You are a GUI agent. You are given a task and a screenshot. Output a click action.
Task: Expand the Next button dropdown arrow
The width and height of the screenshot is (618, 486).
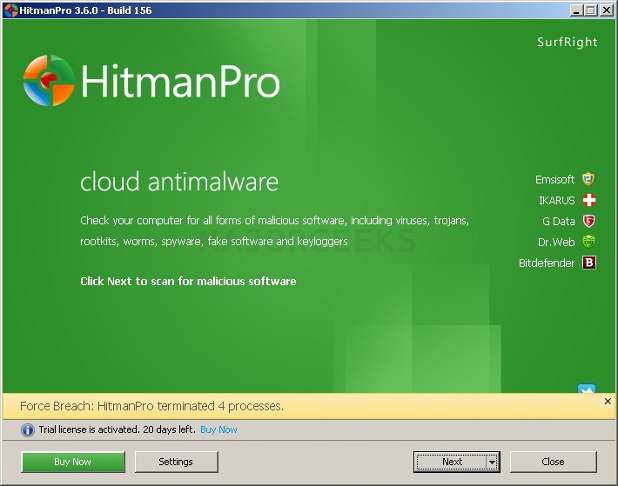[x=491, y=462]
